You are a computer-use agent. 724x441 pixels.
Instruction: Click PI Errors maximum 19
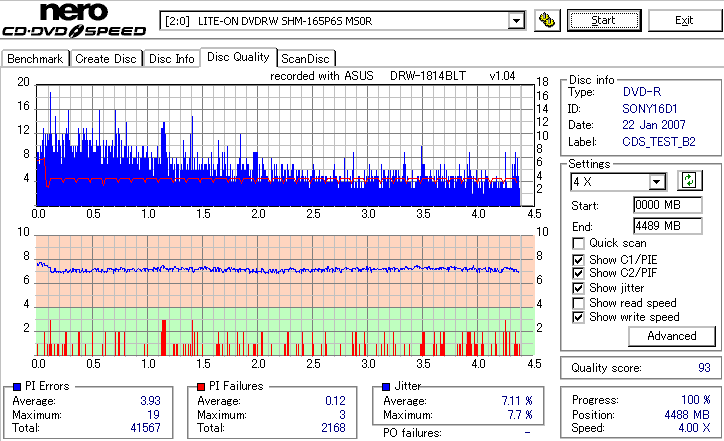point(153,414)
